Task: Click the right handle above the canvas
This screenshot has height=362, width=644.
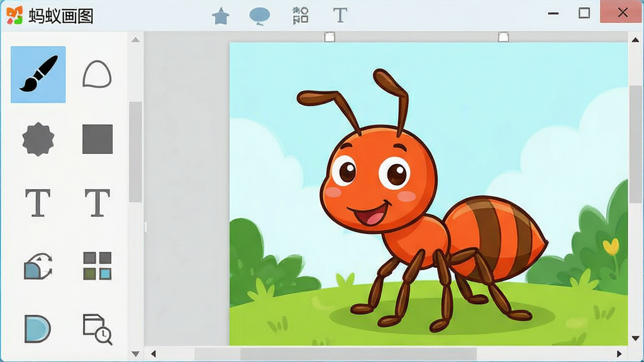Action: (x=504, y=37)
